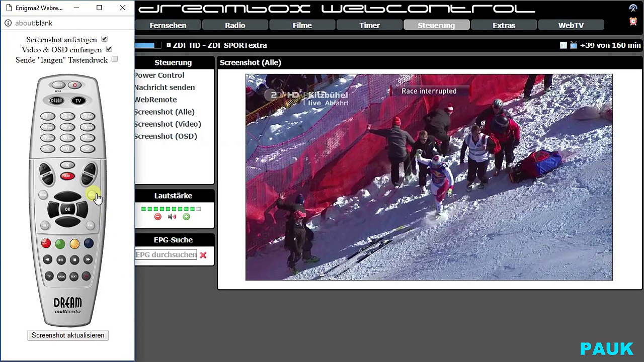
Task: Clear EPG search with the red X
Action: point(203,255)
